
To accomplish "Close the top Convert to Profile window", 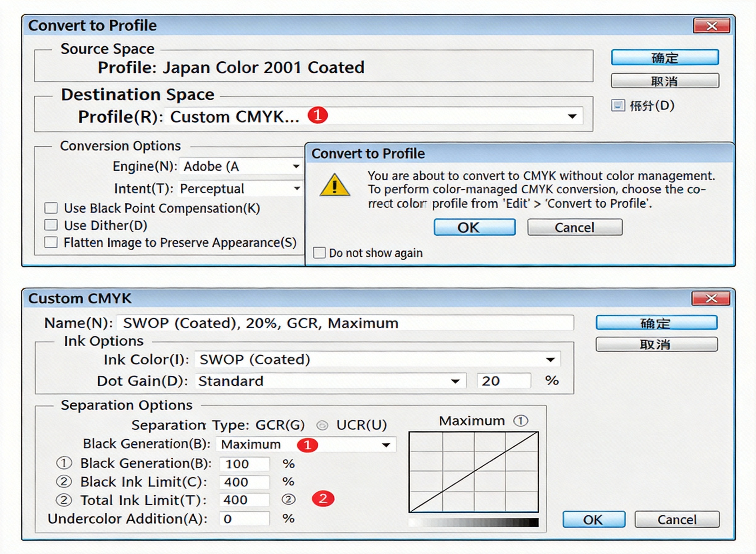I will coord(711,26).
